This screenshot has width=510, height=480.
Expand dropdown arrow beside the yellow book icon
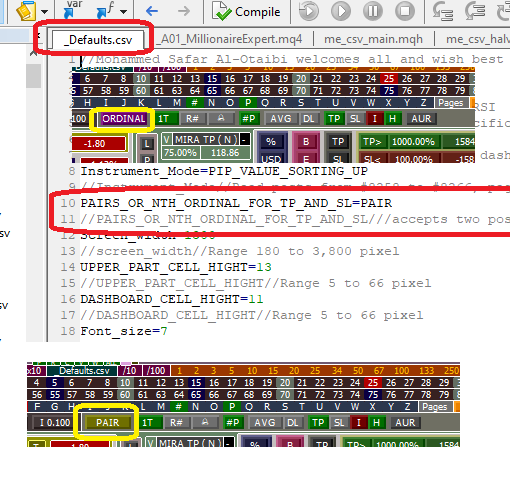point(44,12)
